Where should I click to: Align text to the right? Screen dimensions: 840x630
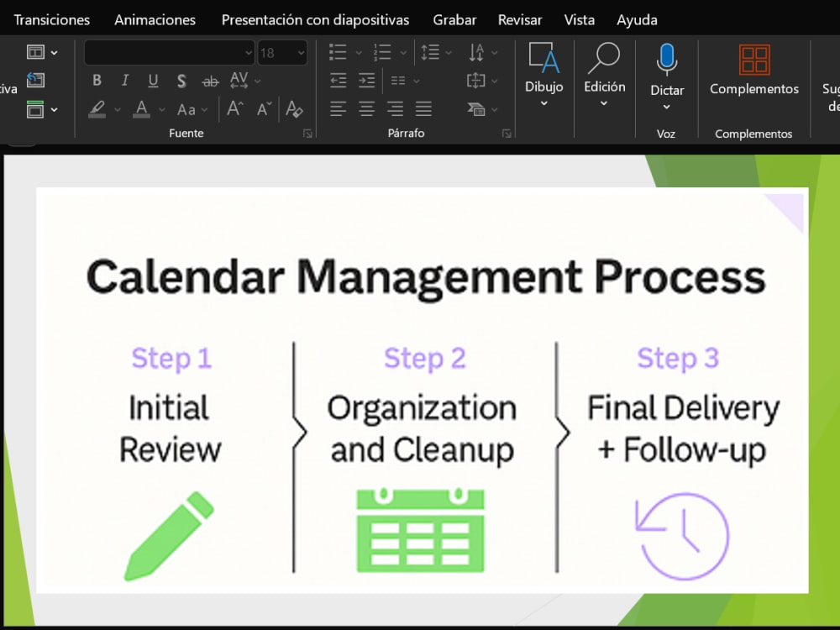pyautogui.click(x=396, y=109)
